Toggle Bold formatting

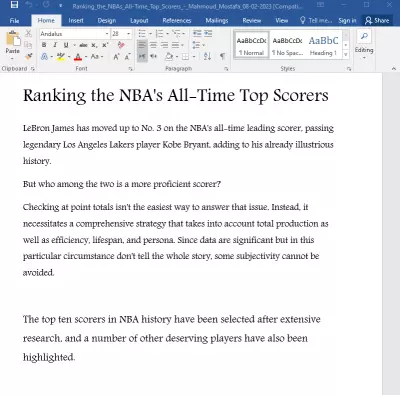(44, 45)
